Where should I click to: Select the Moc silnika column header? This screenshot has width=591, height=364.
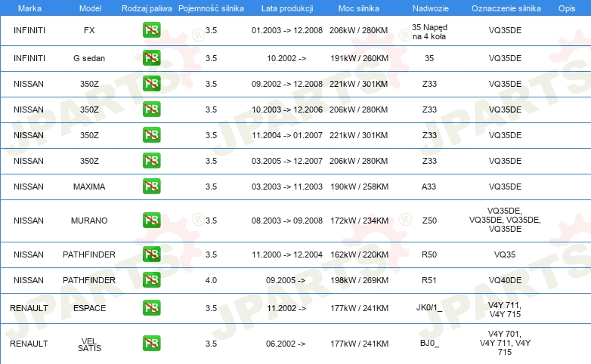[x=359, y=8]
